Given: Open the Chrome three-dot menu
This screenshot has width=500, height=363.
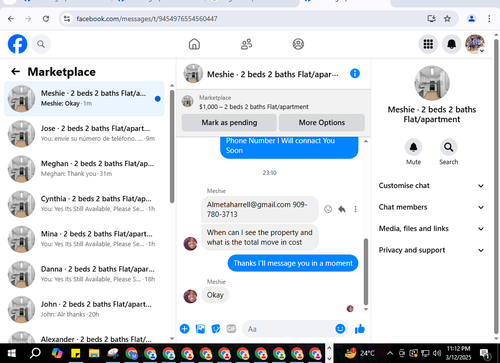Looking at the screenshot, I should coord(489,19).
